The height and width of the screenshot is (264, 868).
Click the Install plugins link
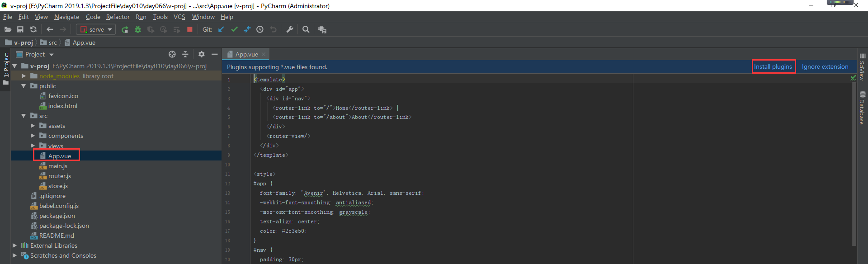(x=773, y=66)
